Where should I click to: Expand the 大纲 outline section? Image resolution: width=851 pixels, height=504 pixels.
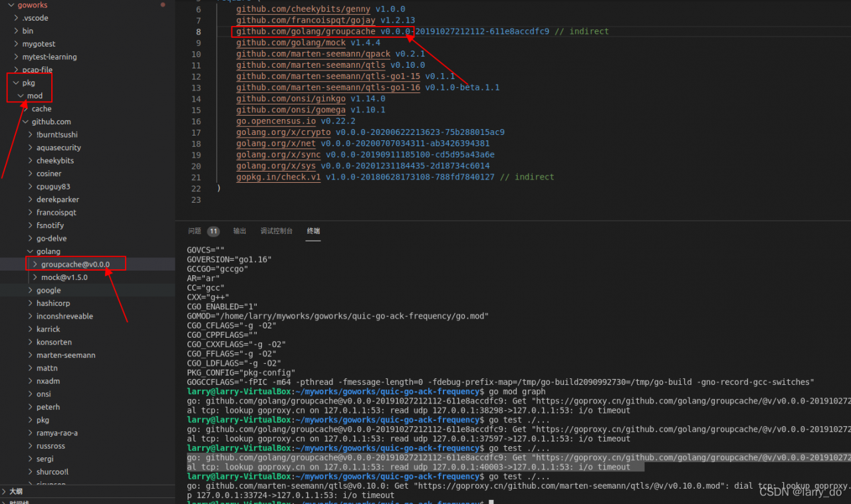[x=15, y=492]
